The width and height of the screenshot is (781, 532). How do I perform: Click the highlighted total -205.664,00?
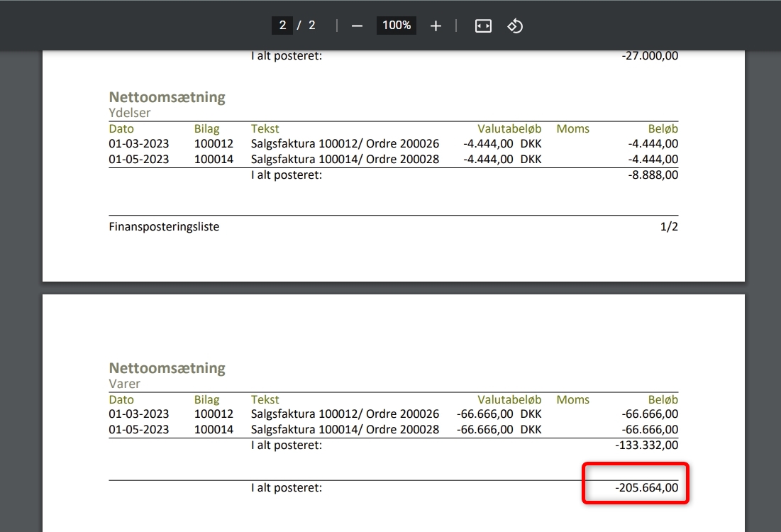point(646,487)
